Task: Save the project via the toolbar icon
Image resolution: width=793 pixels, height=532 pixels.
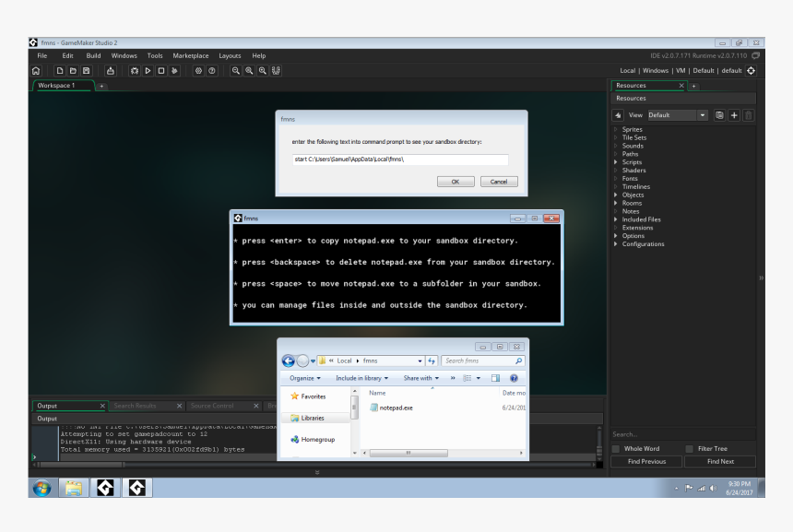Action: [86, 71]
